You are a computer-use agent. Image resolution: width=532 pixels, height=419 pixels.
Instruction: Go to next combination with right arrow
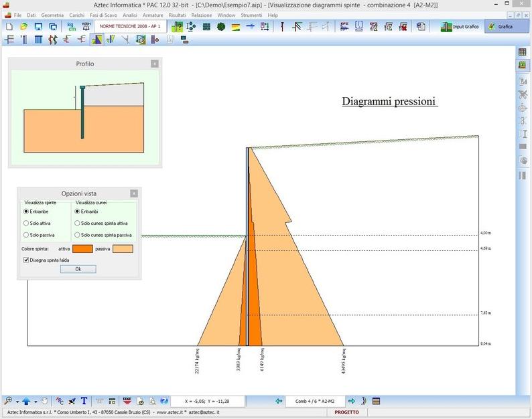coord(351,401)
